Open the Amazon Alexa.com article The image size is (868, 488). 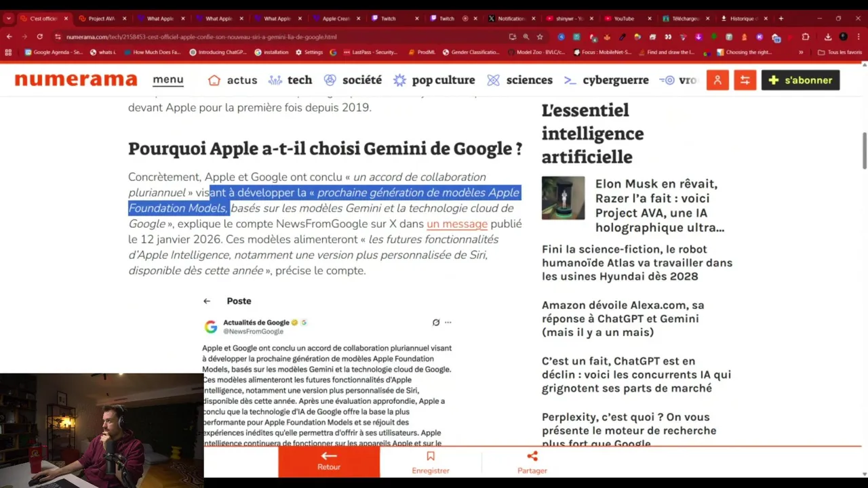623,319
